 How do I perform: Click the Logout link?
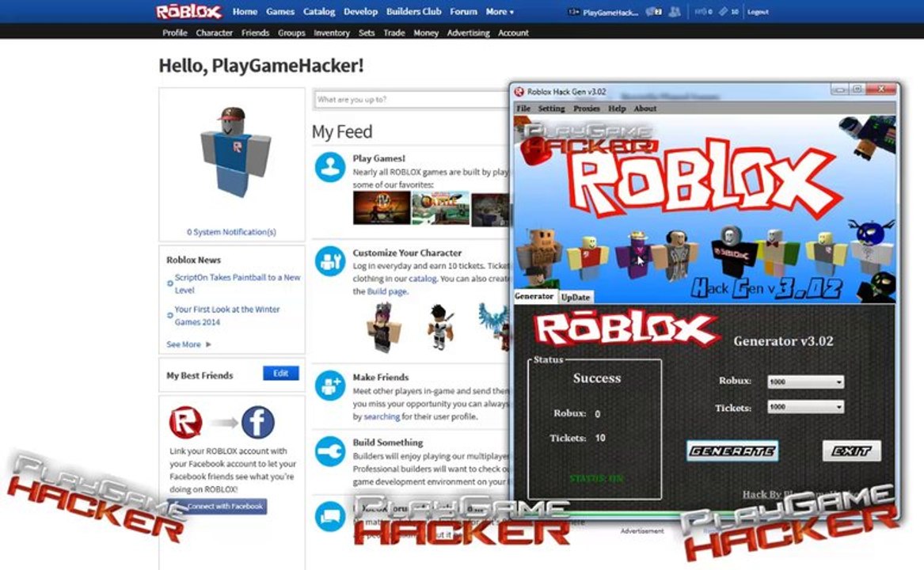coord(758,12)
